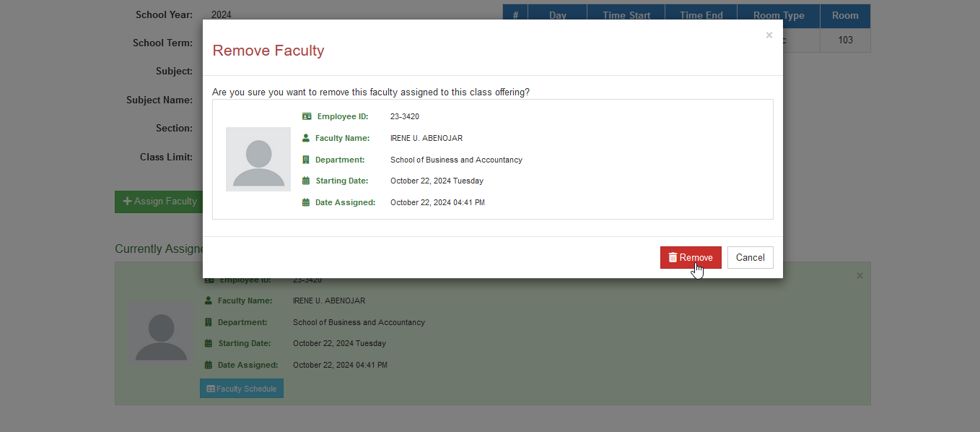The image size is (980, 432).
Task: Click the background Faculty Name person icon
Action: coord(209,301)
